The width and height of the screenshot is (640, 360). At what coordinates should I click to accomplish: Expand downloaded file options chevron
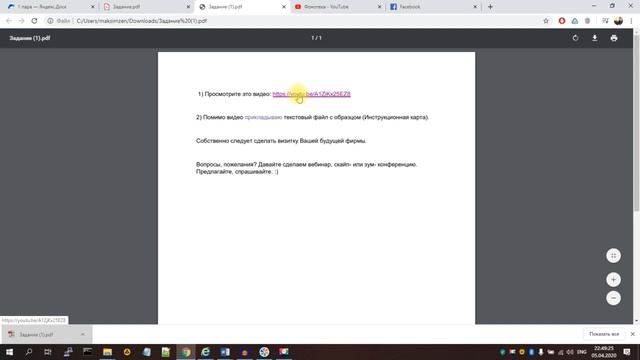tap(83, 334)
